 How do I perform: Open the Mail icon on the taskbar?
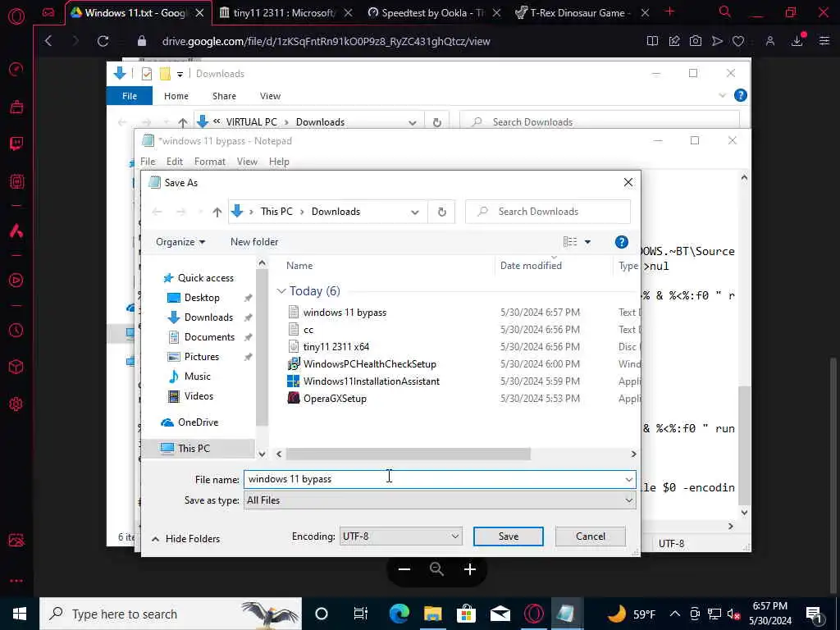pos(500,614)
